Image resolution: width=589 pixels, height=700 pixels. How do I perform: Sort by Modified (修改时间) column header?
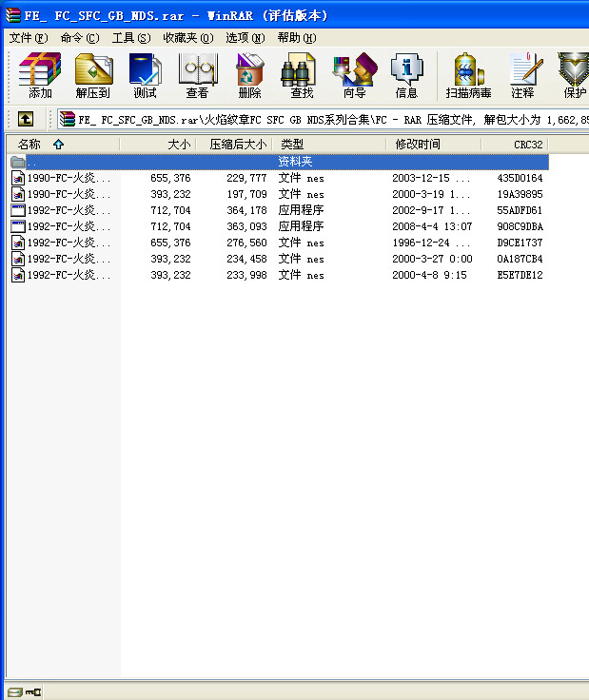click(x=434, y=145)
